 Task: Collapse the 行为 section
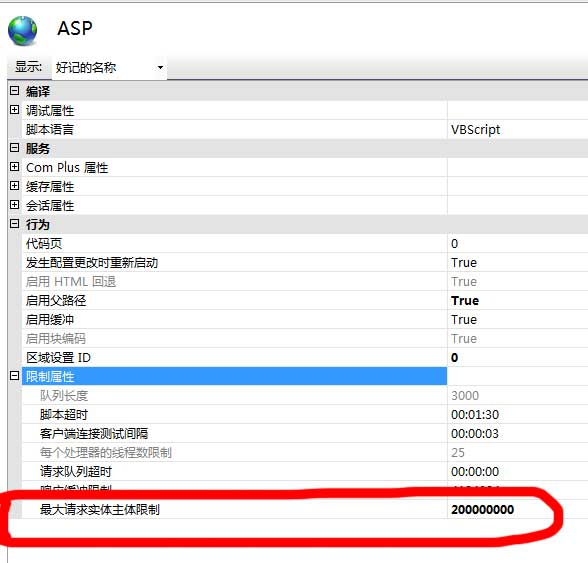(14, 224)
